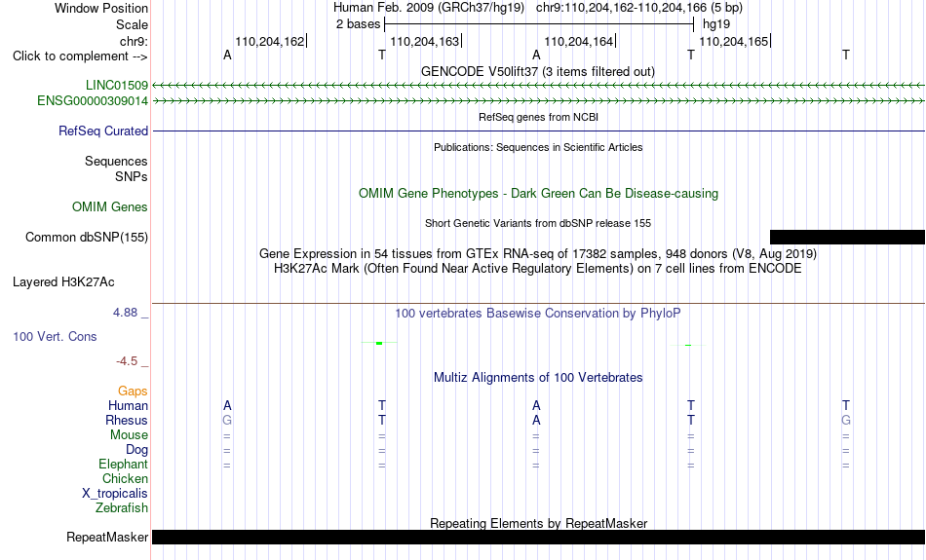Click the Layered H3K27Ac label

pyautogui.click(x=63, y=282)
